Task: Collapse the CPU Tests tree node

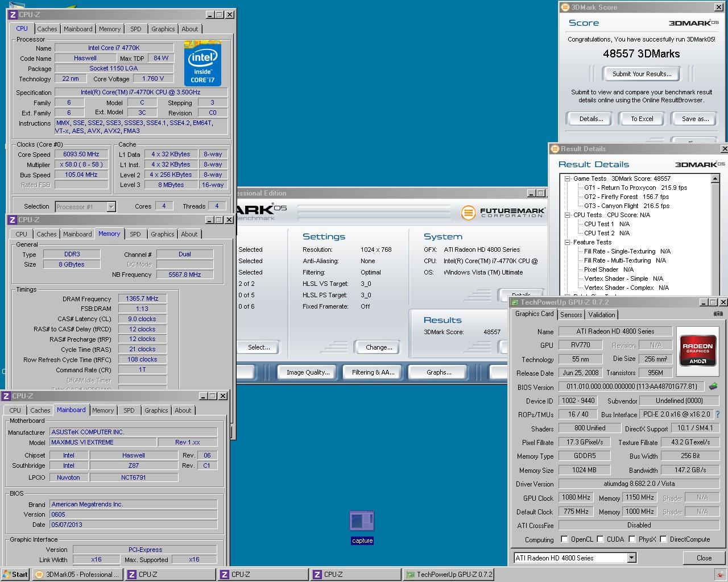Action: click(567, 215)
